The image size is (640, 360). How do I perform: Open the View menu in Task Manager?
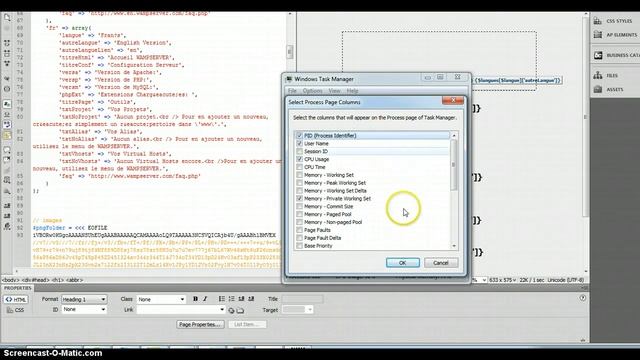tap(334, 91)
